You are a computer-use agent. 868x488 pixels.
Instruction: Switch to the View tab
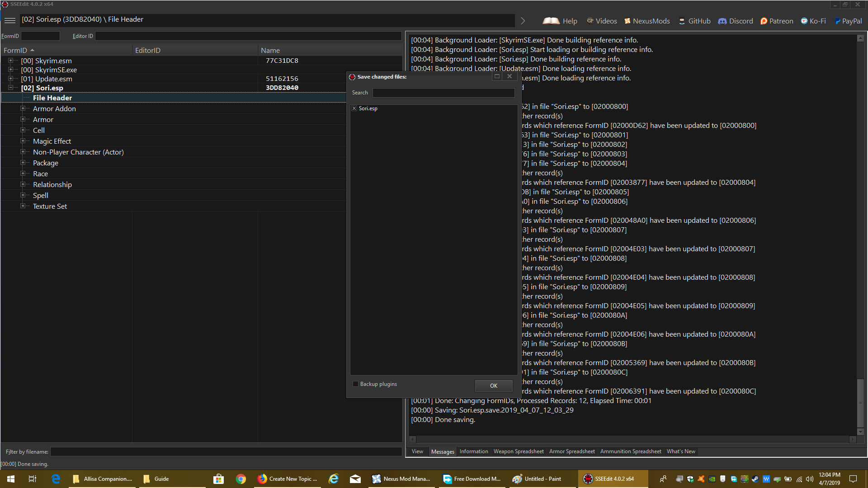coord(417,451)
